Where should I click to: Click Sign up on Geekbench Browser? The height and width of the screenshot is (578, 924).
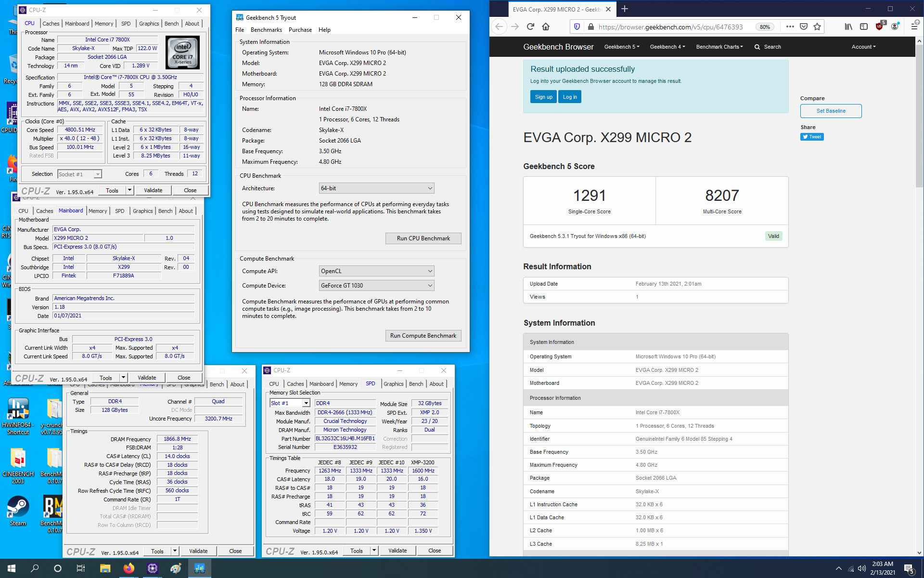click(543, 97)
